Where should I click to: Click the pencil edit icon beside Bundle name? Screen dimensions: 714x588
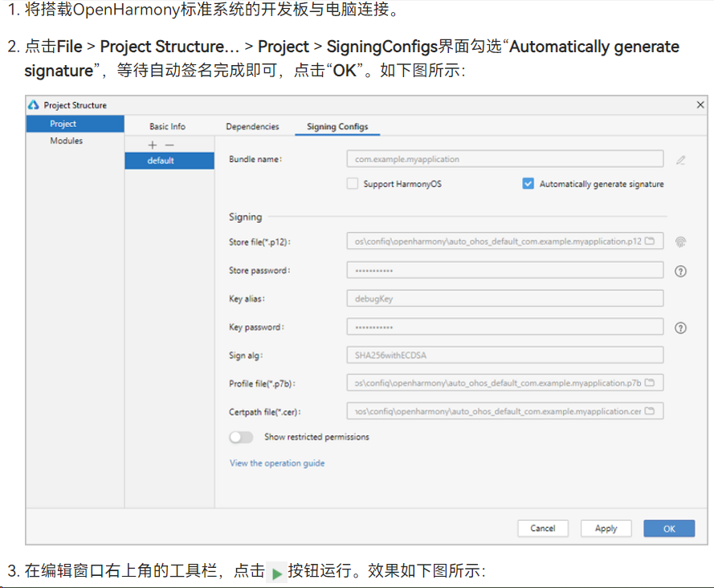[x=680, y=160]
